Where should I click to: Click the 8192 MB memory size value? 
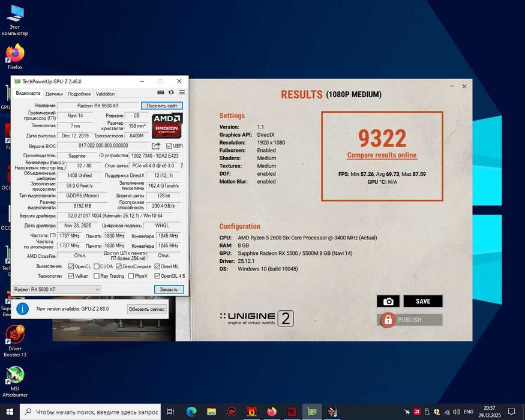coord(83,206)
